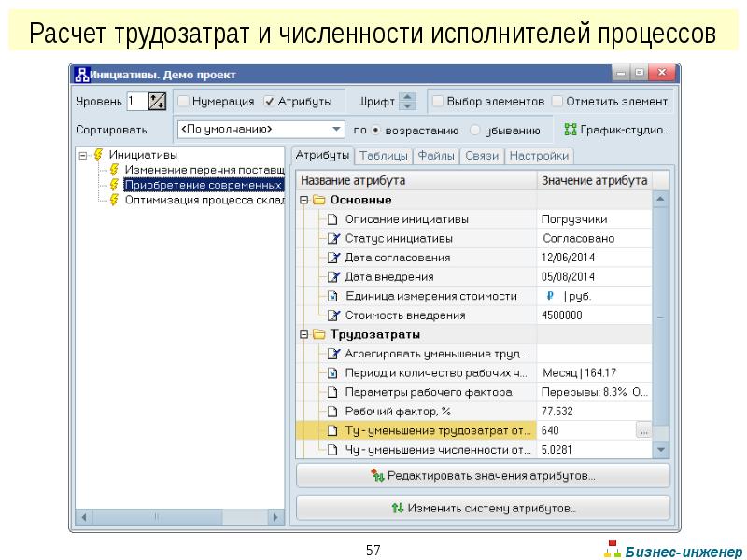Click the Level sort icon next to spinner

(x=157, y=101)
